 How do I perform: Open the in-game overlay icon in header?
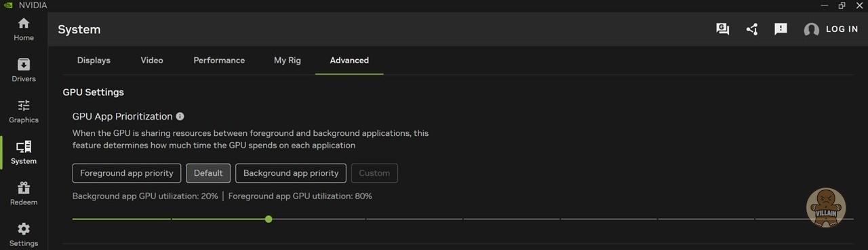(723, 29)
